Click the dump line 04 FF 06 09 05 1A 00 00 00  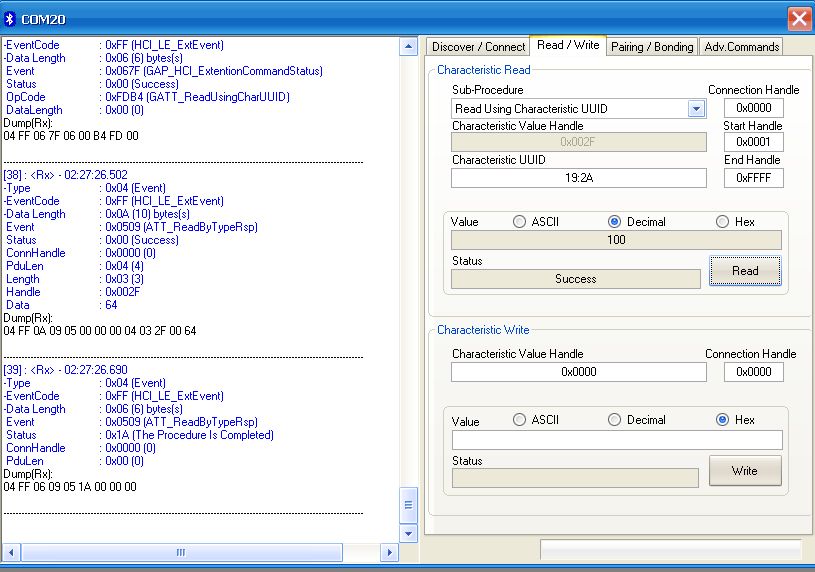pos(70,487)
